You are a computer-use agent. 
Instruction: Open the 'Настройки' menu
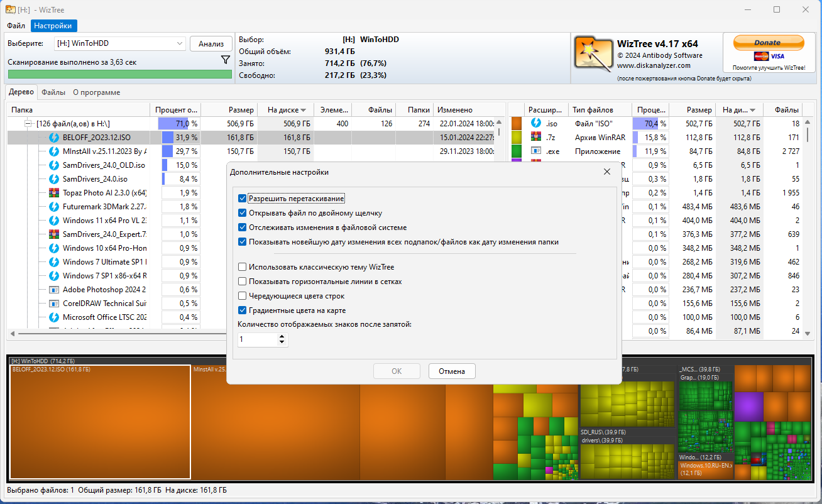pyautogui.click(x=53, y=26)
